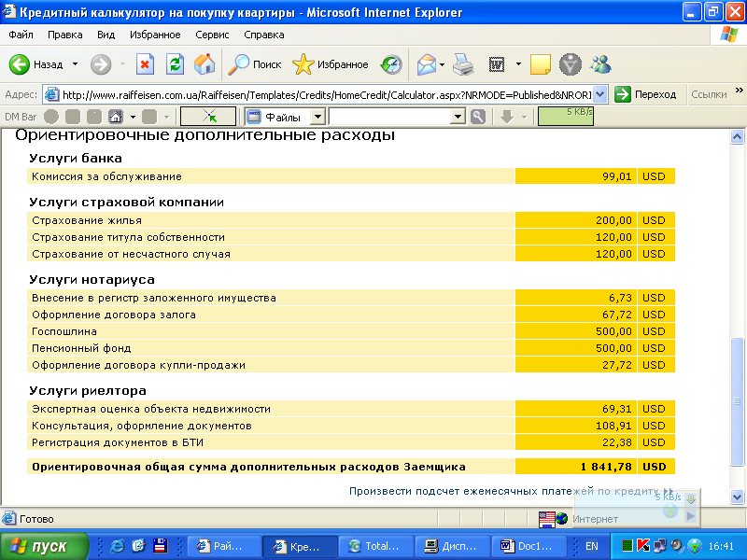Viewport: 747px width, 560px height.
Task: Open Избранное favorites panel
Action: click(331, 64)
